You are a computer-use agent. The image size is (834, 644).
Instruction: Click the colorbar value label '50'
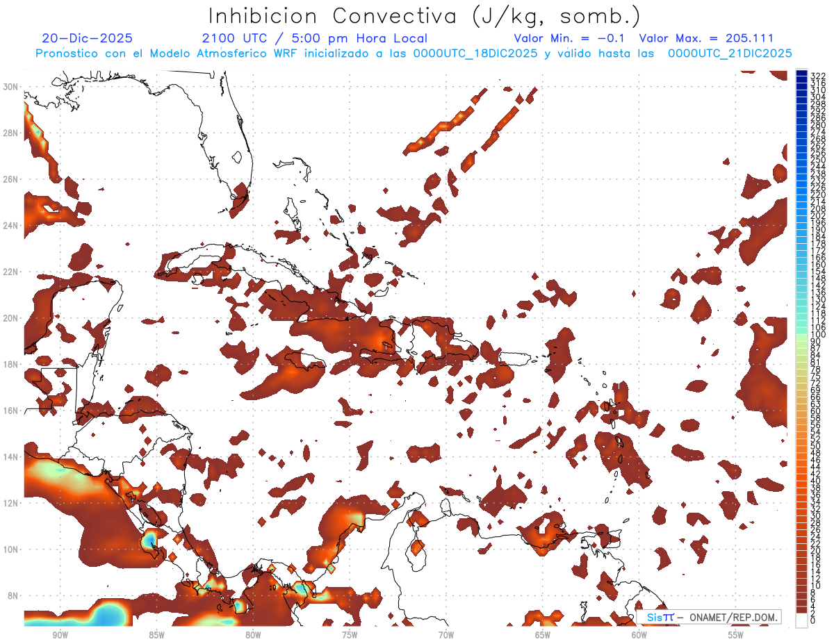point(816,445)
